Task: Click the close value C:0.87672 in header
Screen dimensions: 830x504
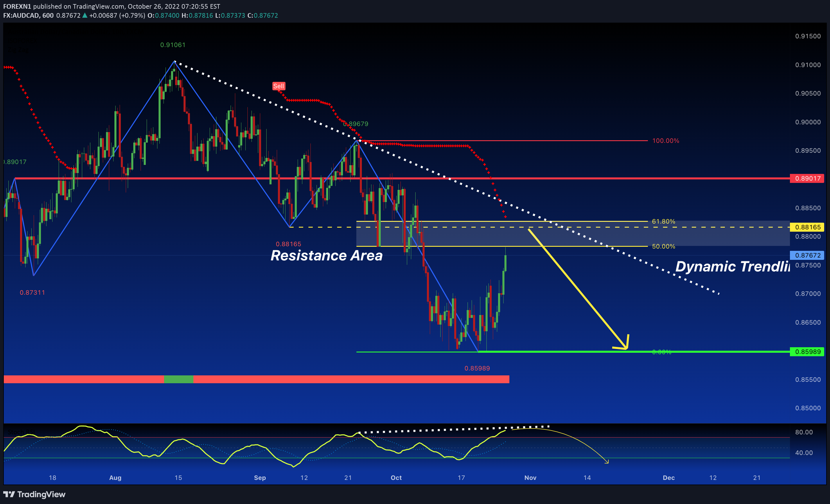Action: click(263, 15)
